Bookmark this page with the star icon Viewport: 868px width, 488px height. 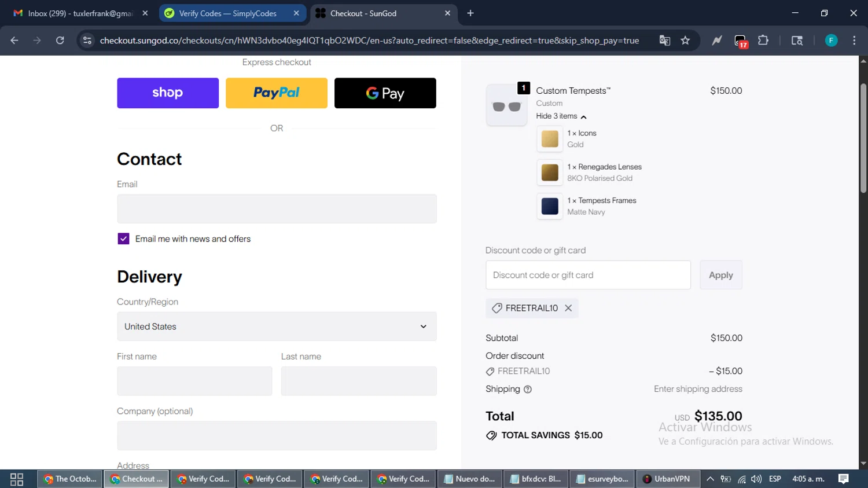(686, 41)
